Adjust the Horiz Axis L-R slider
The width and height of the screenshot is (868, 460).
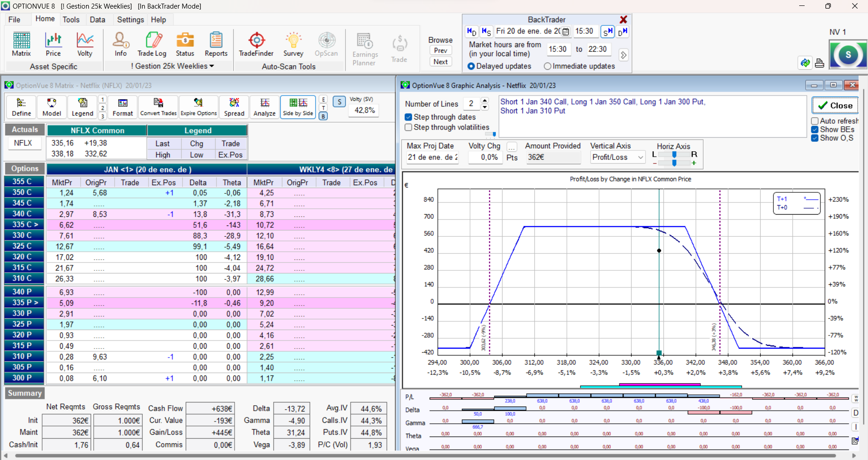(674, 154)
